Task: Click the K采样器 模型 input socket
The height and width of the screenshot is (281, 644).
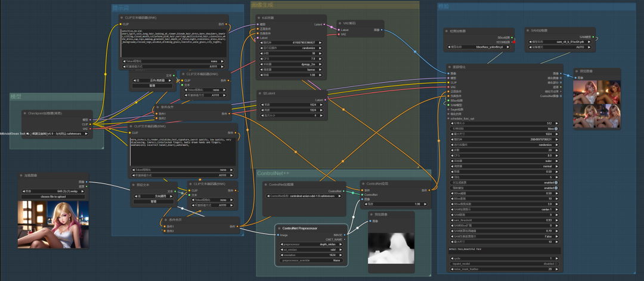Action: coord(258,24)
